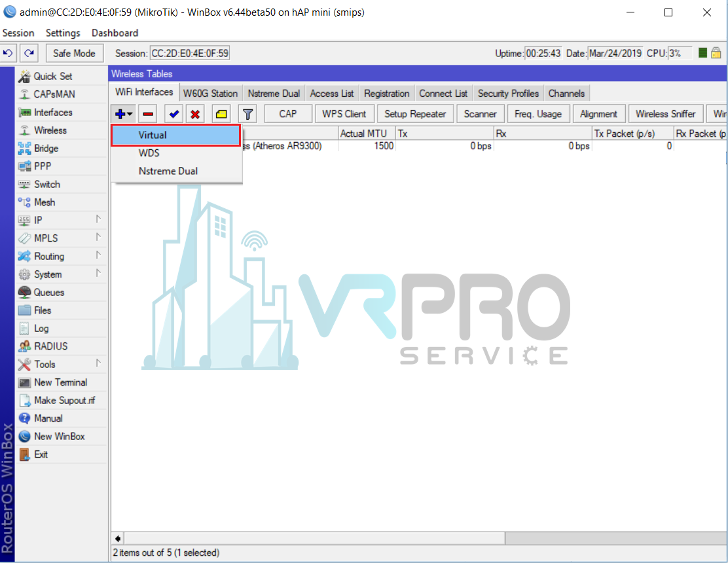Click the Queues sidebar icon
Viewport: 728px width, 563px height.
click(x=24, y=293)
